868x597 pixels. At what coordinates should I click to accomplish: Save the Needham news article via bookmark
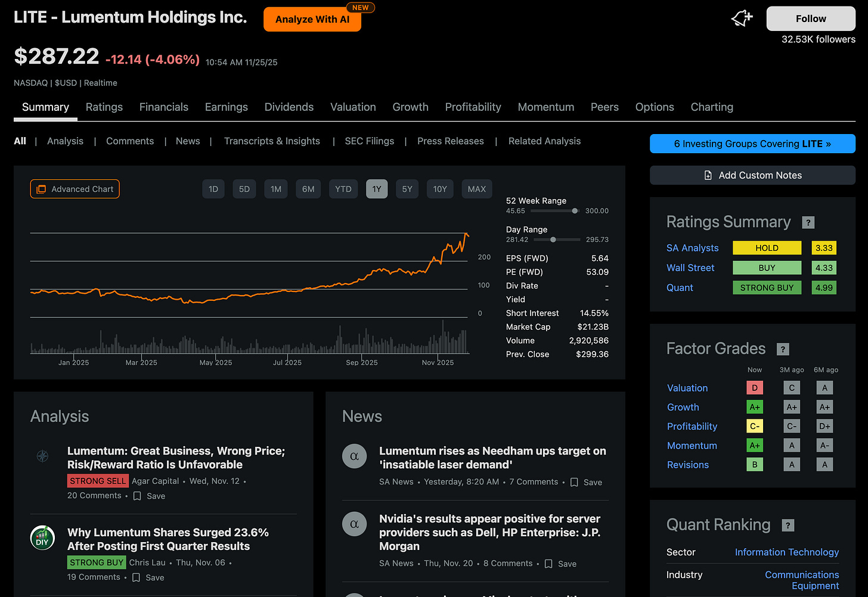point(586,482)
